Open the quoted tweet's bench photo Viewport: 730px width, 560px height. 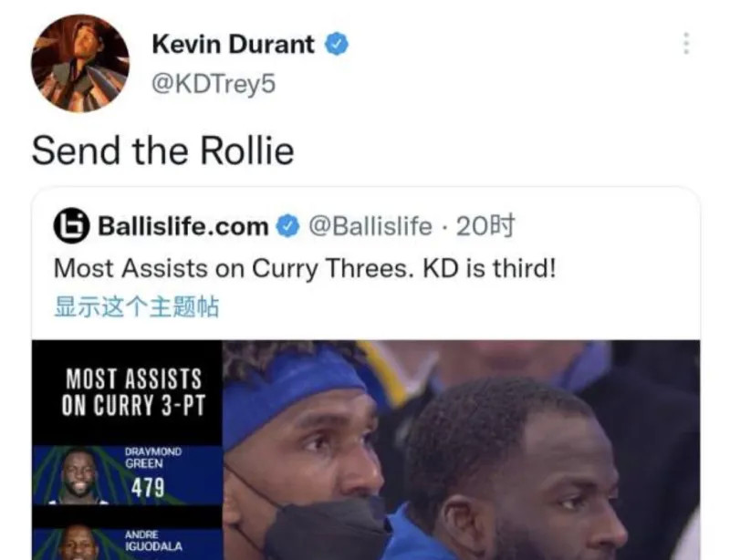coord(461,451)
